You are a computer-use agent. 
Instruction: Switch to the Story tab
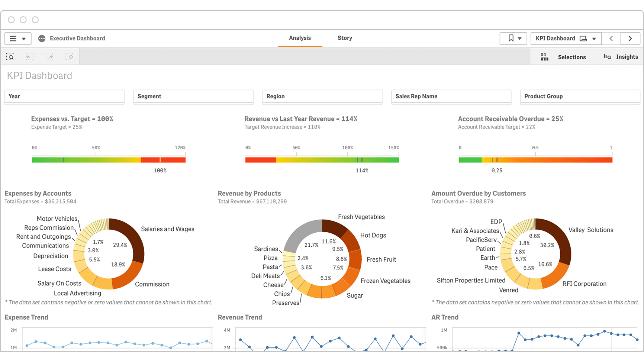click(x=344, y=38)
